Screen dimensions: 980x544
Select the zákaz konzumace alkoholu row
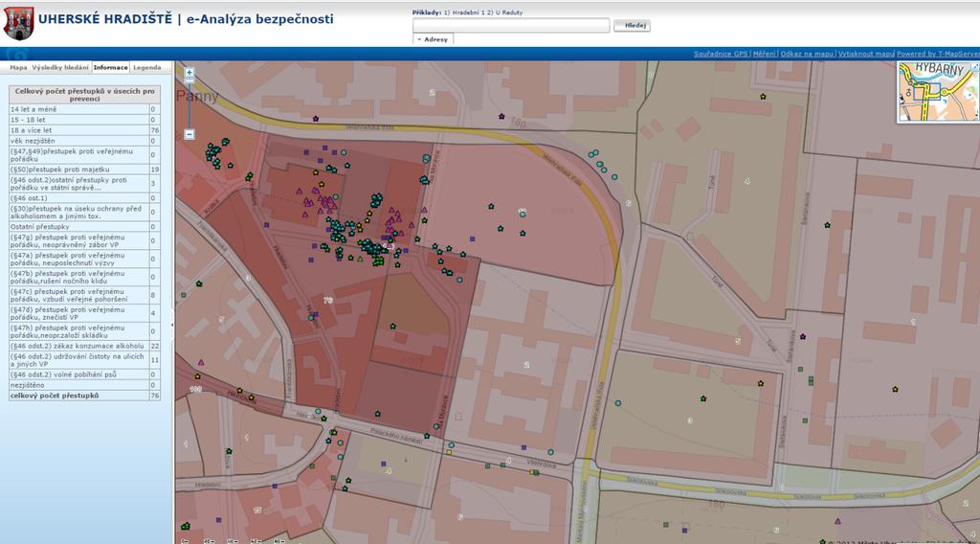[x=84, y=346]
